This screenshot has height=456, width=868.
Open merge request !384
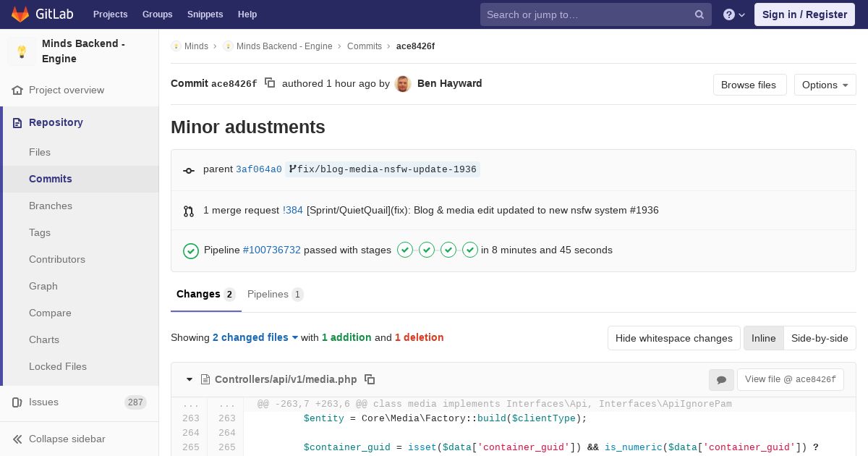pyautogui.click(x=293, y=211)
